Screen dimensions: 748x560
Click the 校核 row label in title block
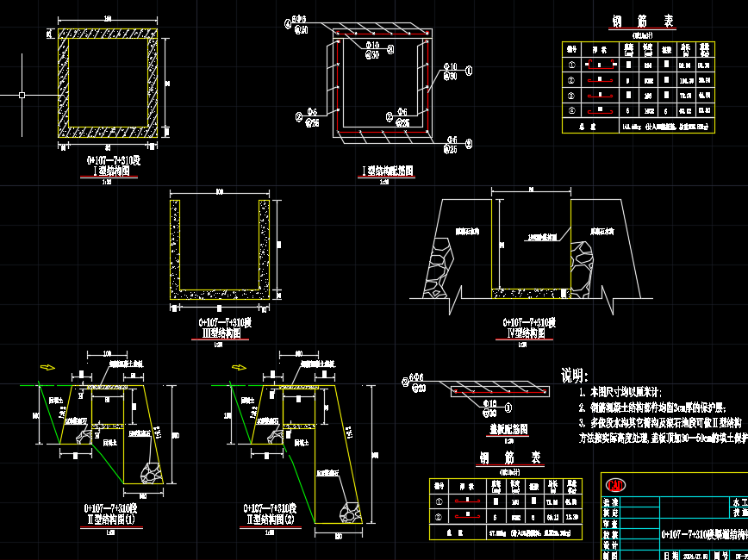pyautogui.click(x=611, y=534)
